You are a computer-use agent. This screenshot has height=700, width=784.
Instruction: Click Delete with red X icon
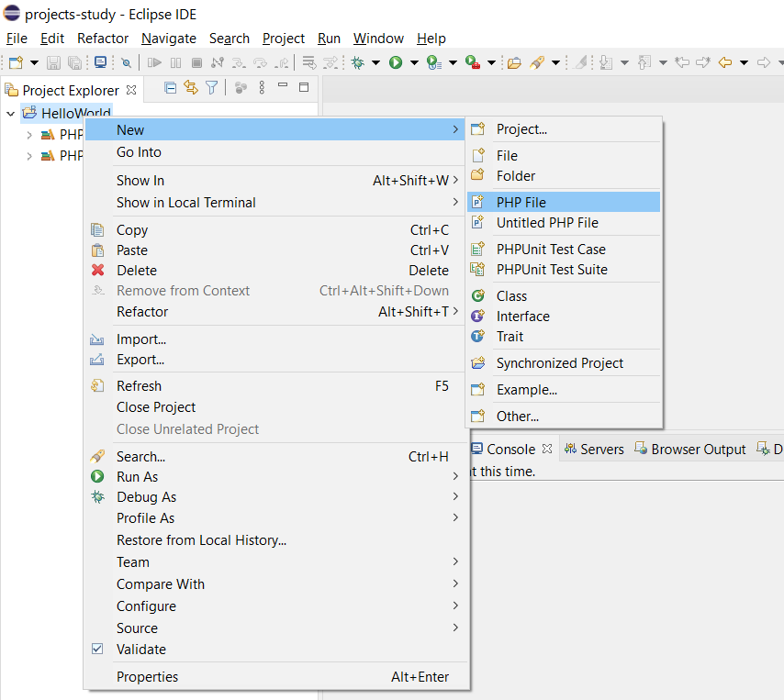276,271
